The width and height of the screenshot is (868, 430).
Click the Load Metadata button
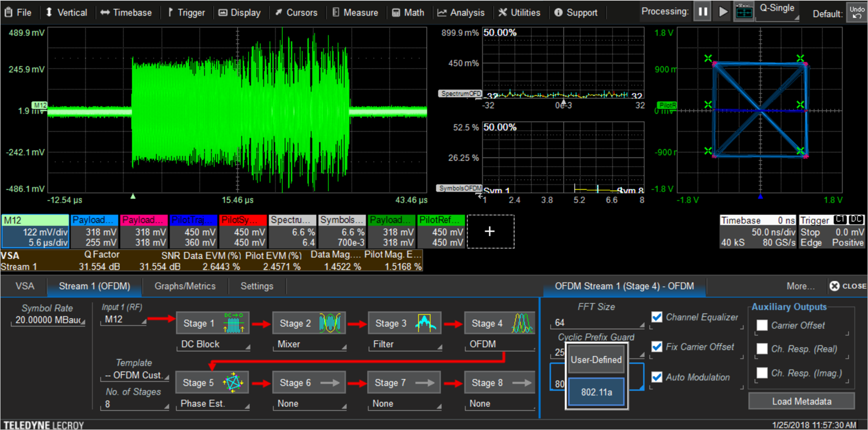click(801, 401)
